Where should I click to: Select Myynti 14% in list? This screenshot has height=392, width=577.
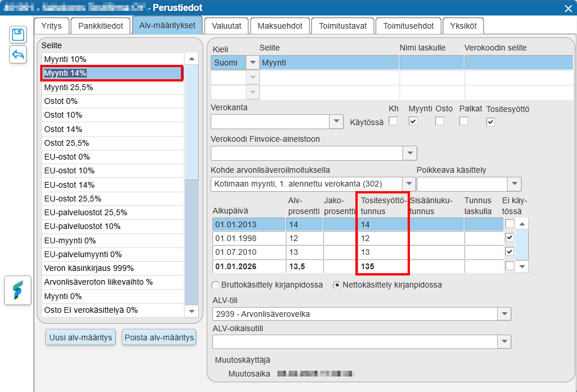tap(113, 73)
